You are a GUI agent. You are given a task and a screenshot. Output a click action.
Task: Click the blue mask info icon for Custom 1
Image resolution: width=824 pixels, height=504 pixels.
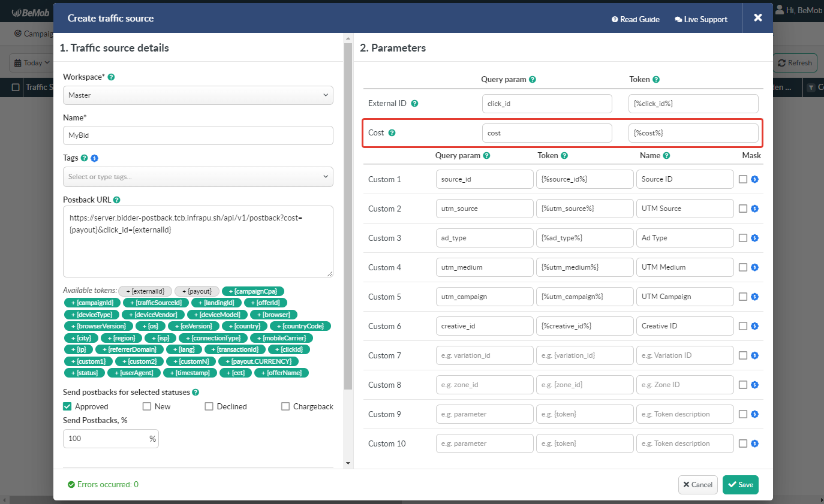click(754, 179)
